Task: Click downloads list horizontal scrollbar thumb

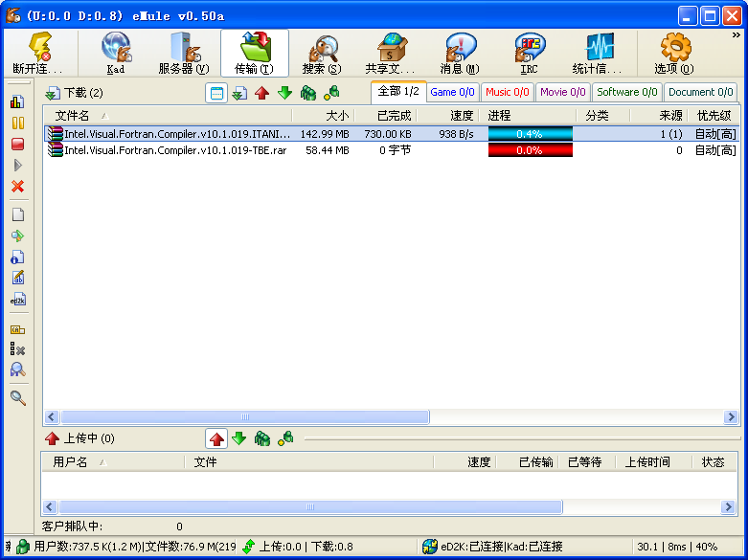Action: click(x=245, y=417)
